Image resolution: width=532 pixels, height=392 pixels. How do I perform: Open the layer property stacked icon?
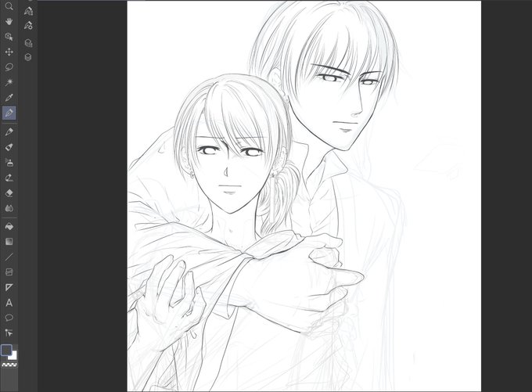coord(28,43)
